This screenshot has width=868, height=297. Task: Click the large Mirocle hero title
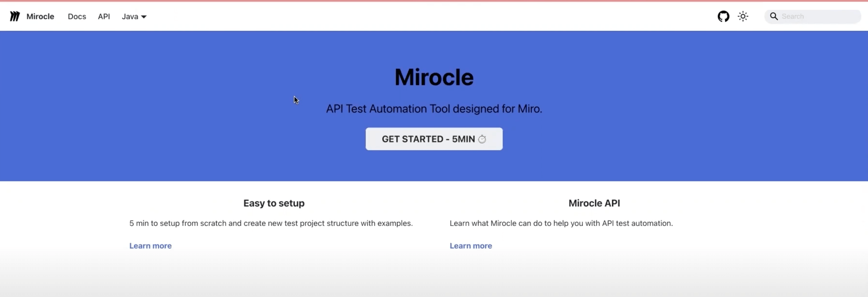pos(434,77)
